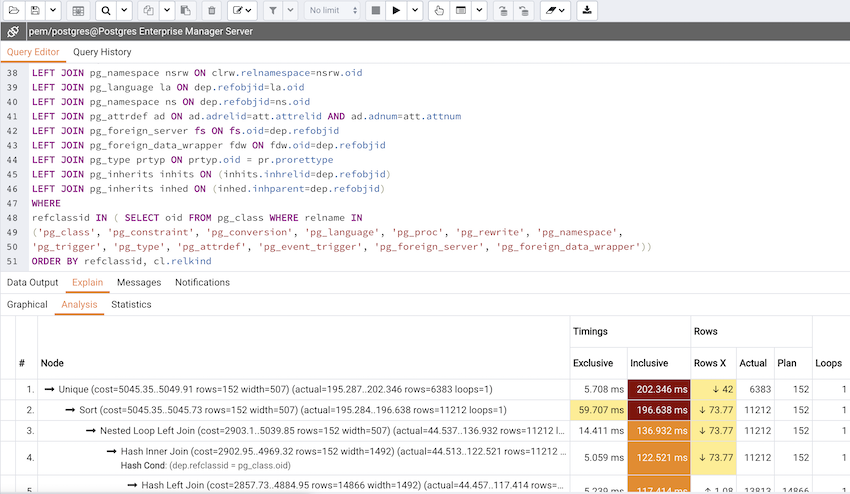Open the Edit pencil dropdown button
Image resolution: width=850 pixels, height=494 pixels.
242,10
